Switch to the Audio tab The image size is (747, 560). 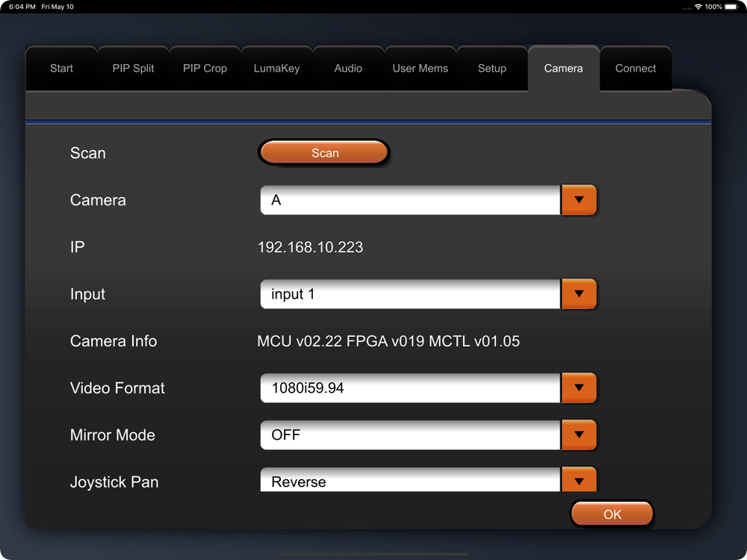tap(348, 69)
